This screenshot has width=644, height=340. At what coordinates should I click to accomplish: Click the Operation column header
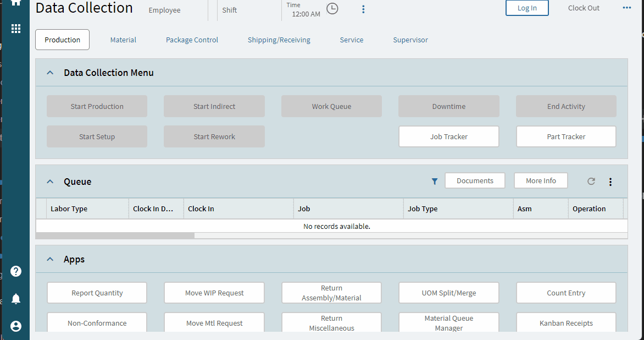click(x=596, y=209)
